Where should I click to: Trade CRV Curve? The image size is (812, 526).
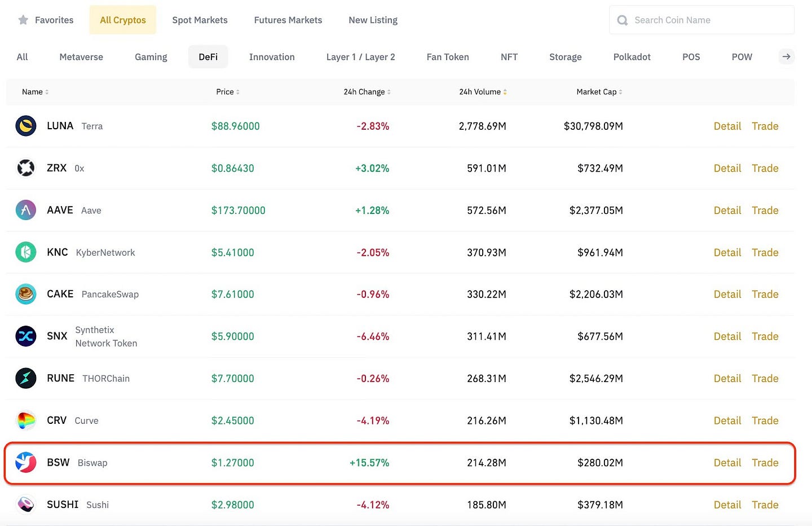coord(765,420)
